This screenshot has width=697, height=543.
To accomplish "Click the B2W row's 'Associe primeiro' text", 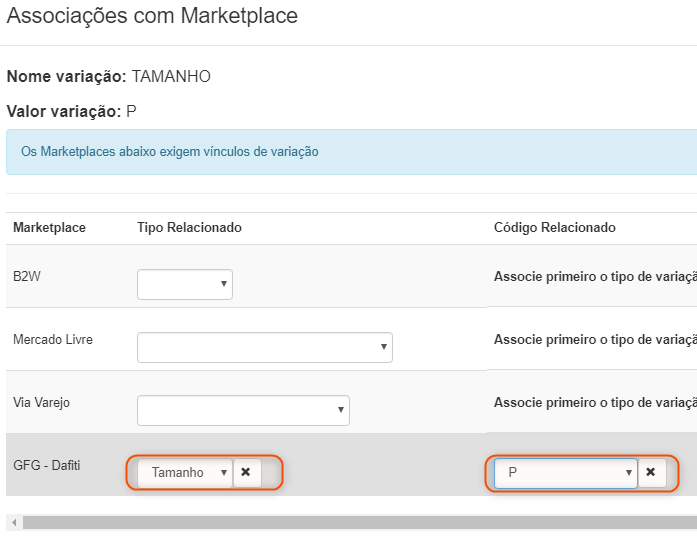I will tap(594, 276).
